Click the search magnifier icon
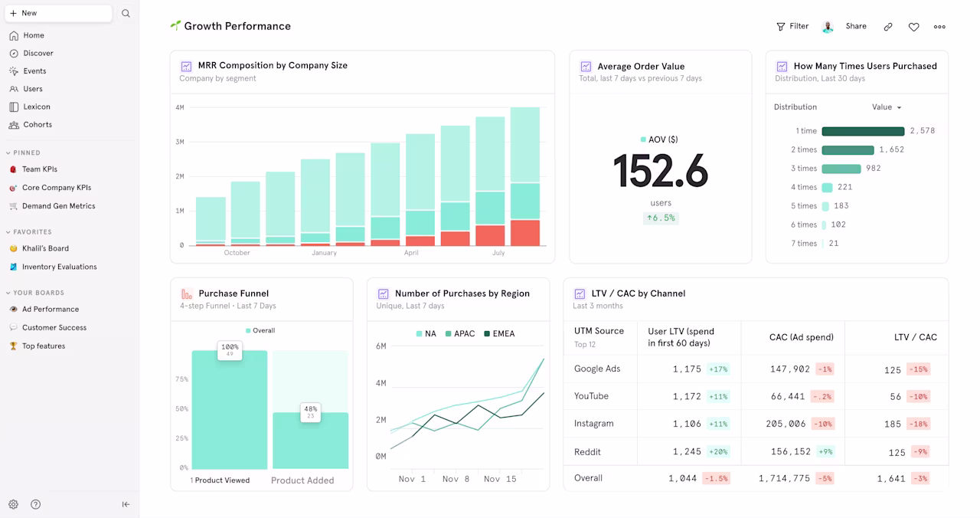This screenshot has height=518, width=980. coord(126,13)
